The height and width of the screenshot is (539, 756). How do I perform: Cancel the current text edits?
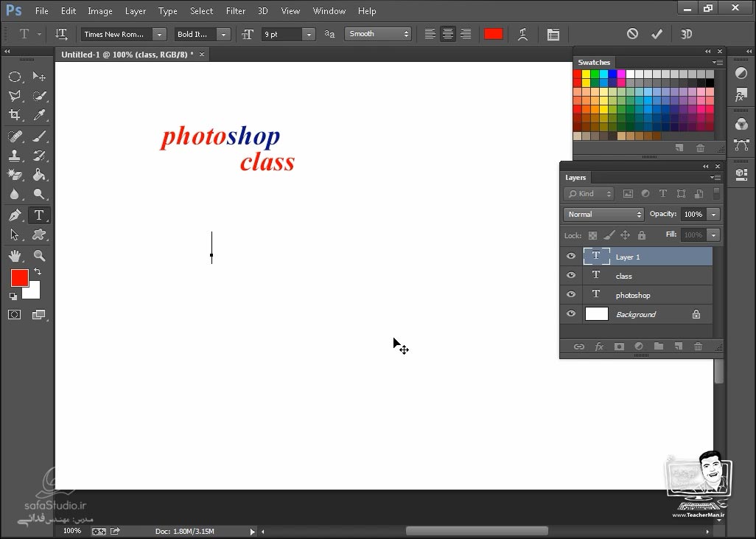pos(632,34)
